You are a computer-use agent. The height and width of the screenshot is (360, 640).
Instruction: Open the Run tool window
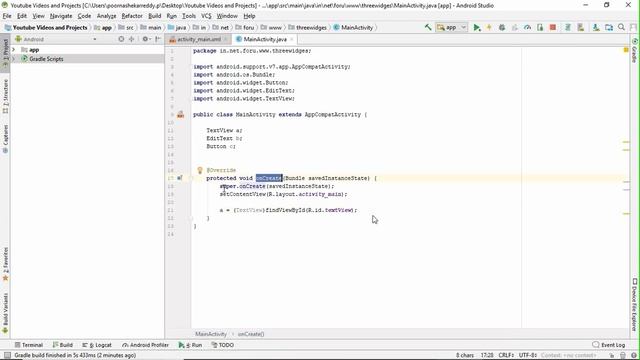190,345
